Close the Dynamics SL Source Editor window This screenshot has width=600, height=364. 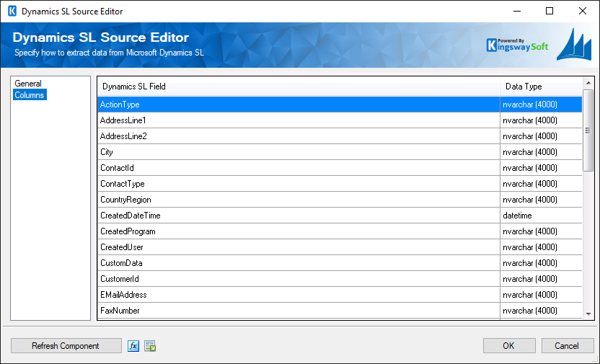point(583,11)
